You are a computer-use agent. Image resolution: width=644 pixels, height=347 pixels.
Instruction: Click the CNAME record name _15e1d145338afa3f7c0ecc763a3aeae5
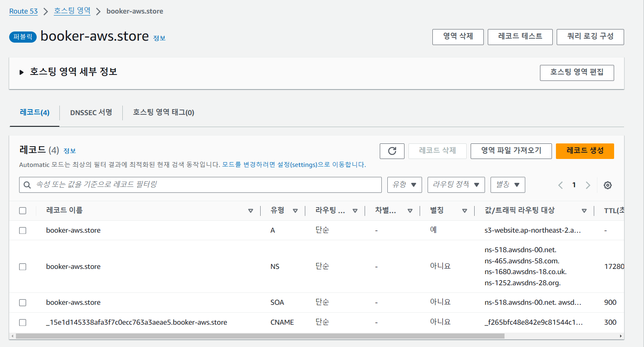pos(137,322)
